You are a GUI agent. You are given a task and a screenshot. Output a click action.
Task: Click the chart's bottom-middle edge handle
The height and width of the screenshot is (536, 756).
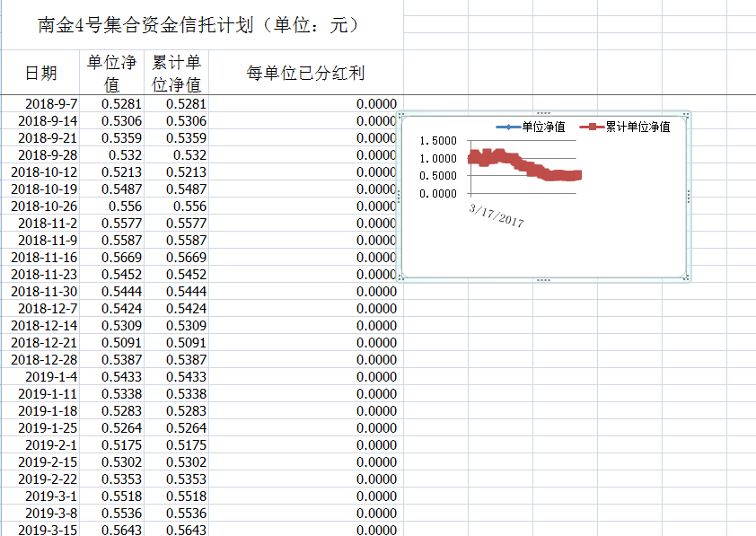point(543,280)
